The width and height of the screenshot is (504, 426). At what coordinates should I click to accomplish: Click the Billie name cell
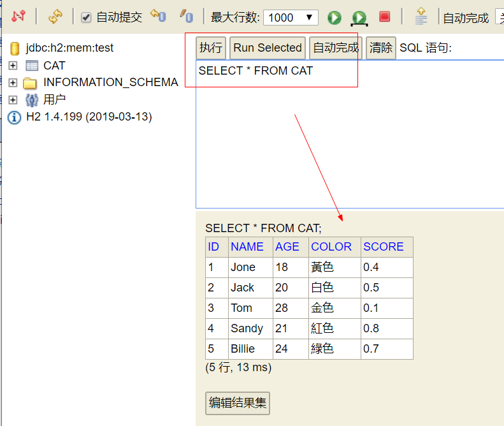250,349
